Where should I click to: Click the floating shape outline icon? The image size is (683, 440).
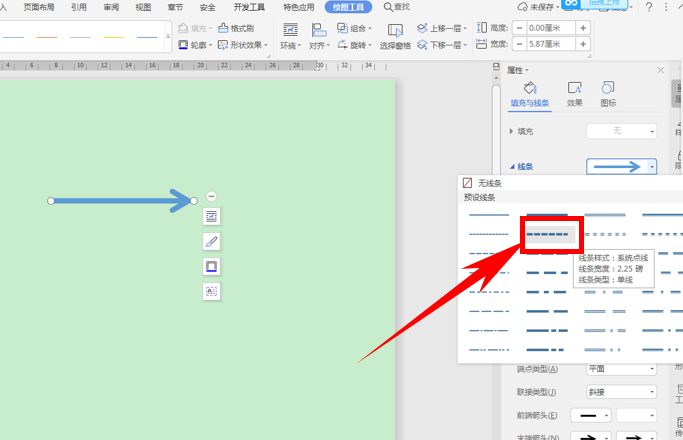(212, 266)
